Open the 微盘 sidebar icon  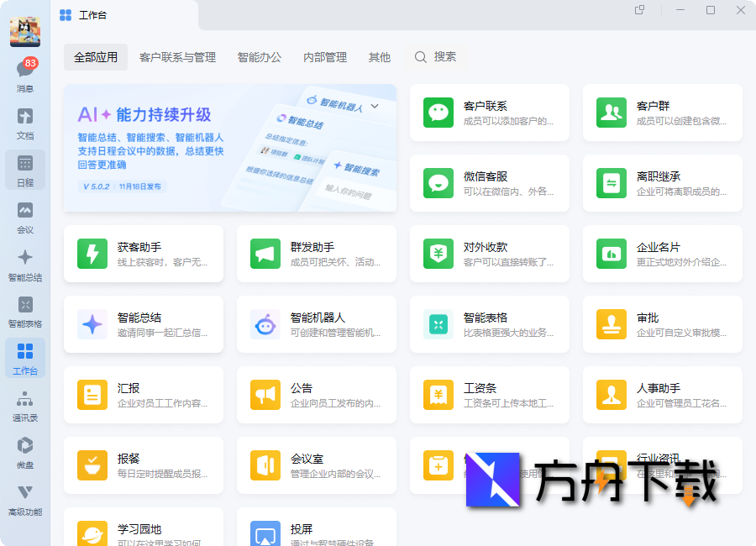click(x=24, y=452)
